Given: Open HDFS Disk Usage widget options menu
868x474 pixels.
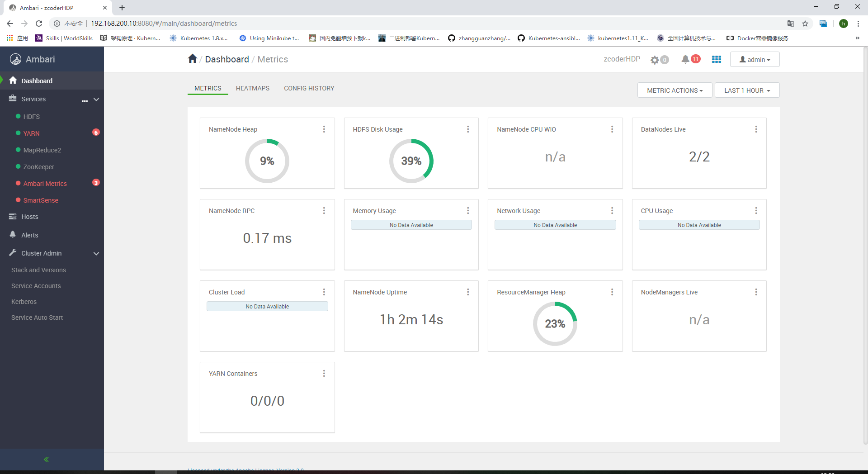Looking at the screenshot, I should pos(468,129).
